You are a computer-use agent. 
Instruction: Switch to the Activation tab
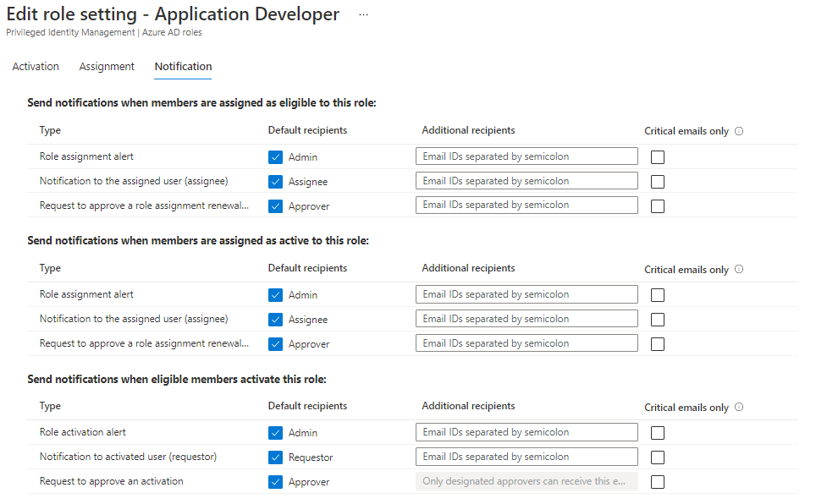(x=36, y=66)
